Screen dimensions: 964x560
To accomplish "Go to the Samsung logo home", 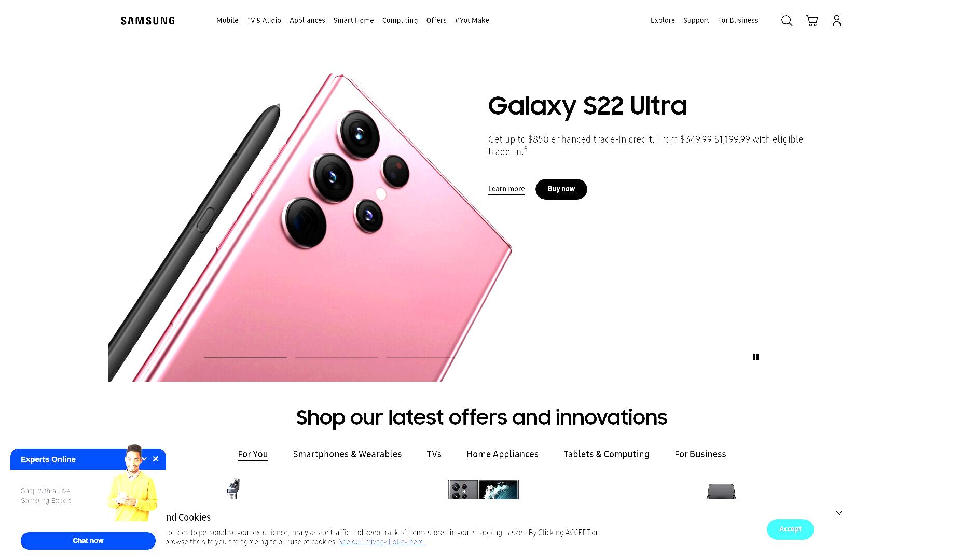I will 148,21.
